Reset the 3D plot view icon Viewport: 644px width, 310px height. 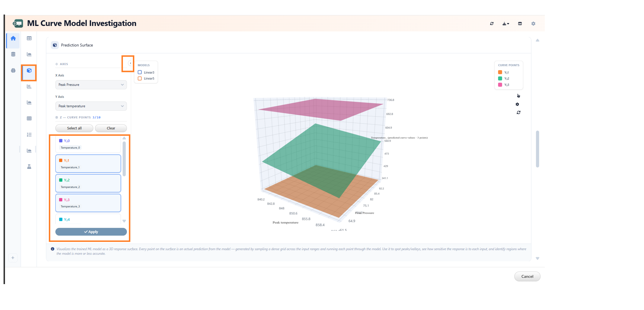(518, 112)
